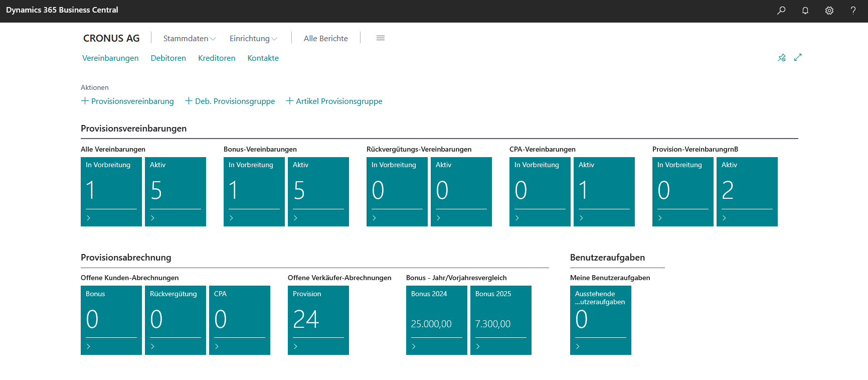The height and width of the screenshot is (380, 868).
Task: Expand the Einrichtung dropdown menu
Action: 253,39
